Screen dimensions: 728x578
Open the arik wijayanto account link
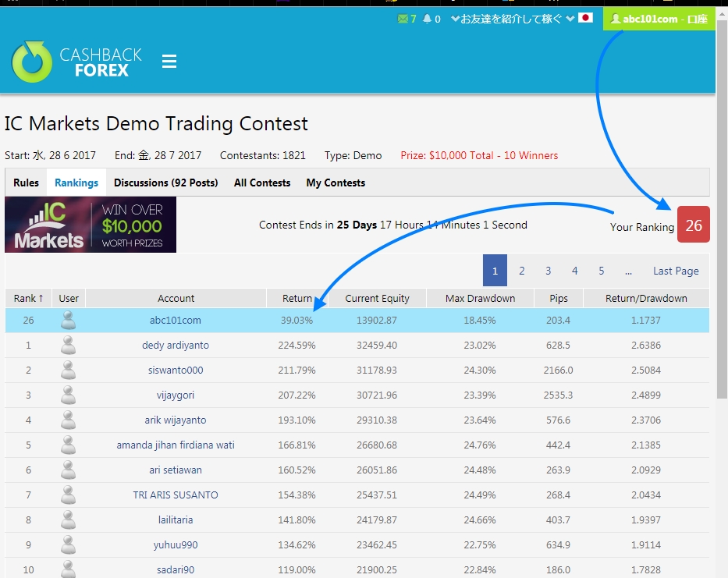click(176, 420)
